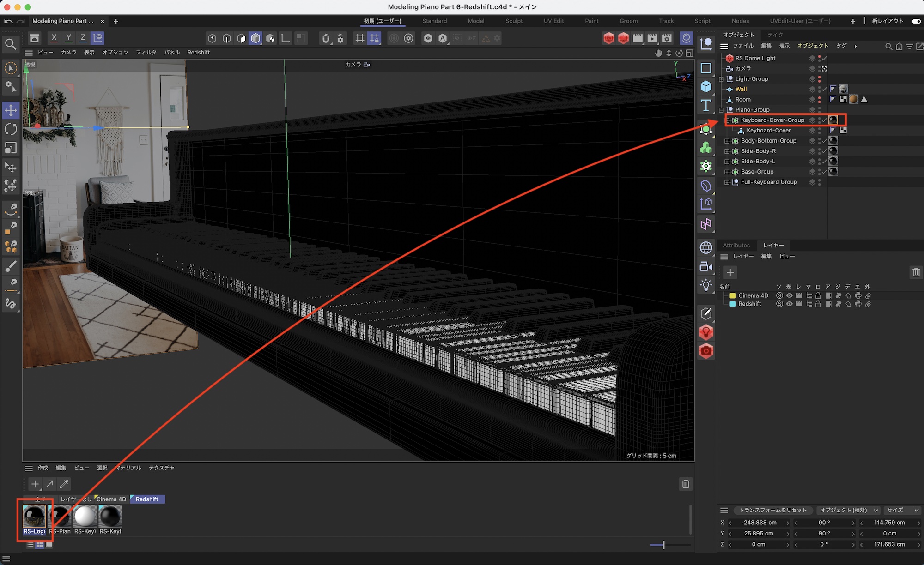Select the RS-Logo material thumbnail
The width and height of the screenshot is (924, 565).
pyautogui.click(x=35, y=517)
